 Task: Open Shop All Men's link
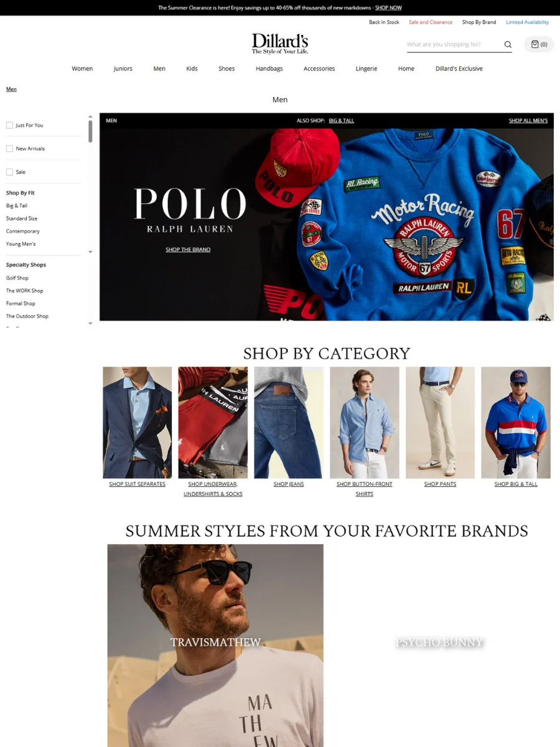(x=528, y=121)
